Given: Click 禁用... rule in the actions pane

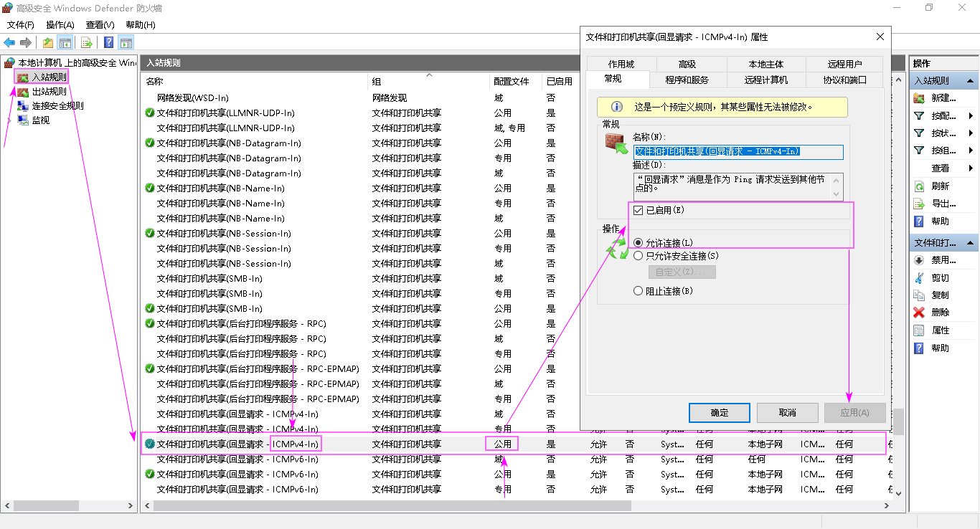Looking at the screenshot, I should pos(943,260).
